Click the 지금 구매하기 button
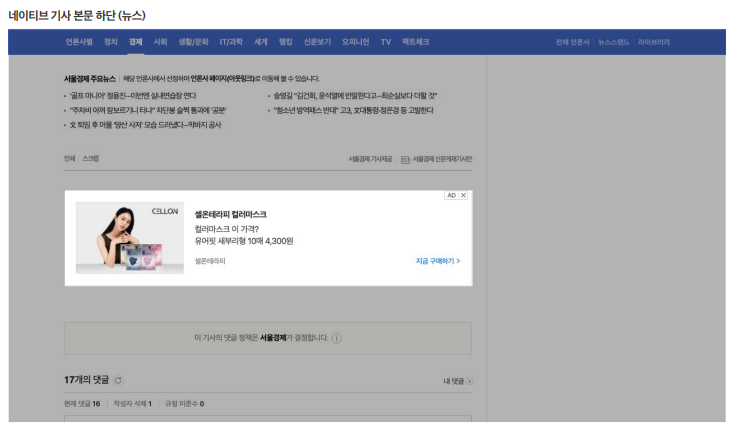This screenshot has width=744, height=425. tap(437, 261)
